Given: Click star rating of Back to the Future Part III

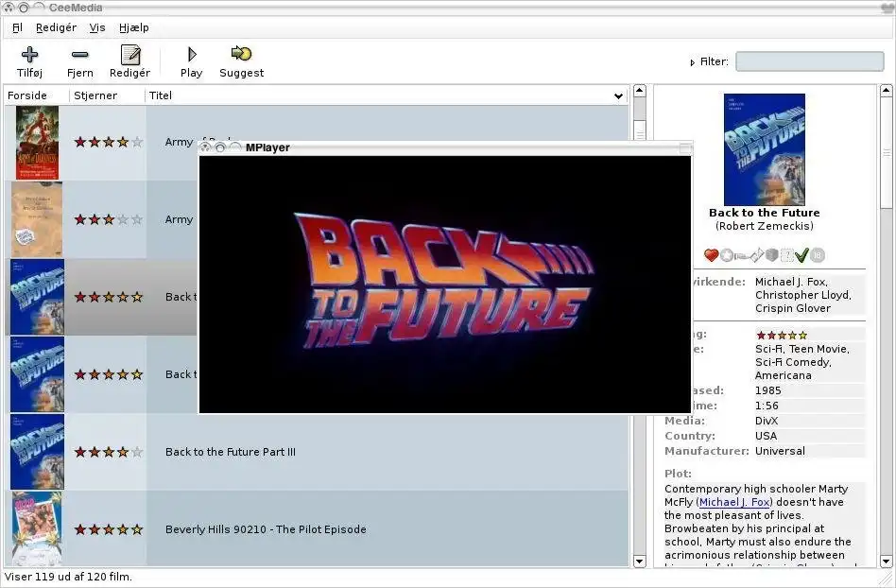Looking at the screenshot, I should [x=108, y=452].
